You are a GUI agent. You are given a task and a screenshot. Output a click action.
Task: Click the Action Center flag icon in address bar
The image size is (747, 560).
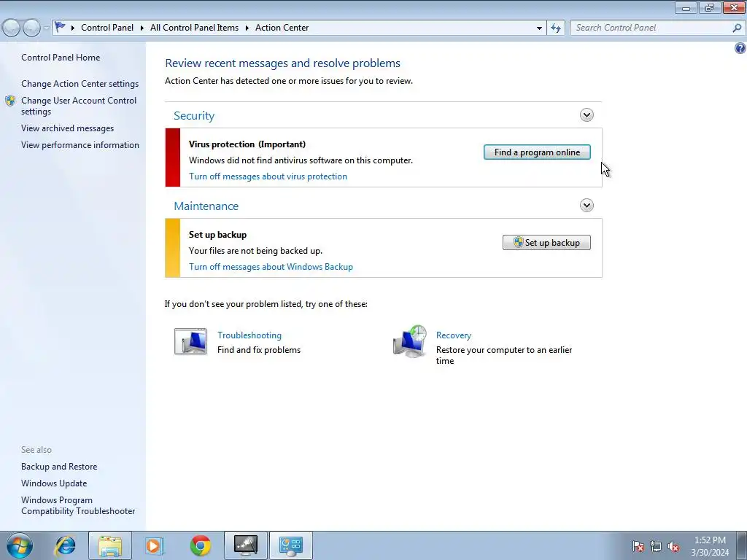tap(60, 27)
